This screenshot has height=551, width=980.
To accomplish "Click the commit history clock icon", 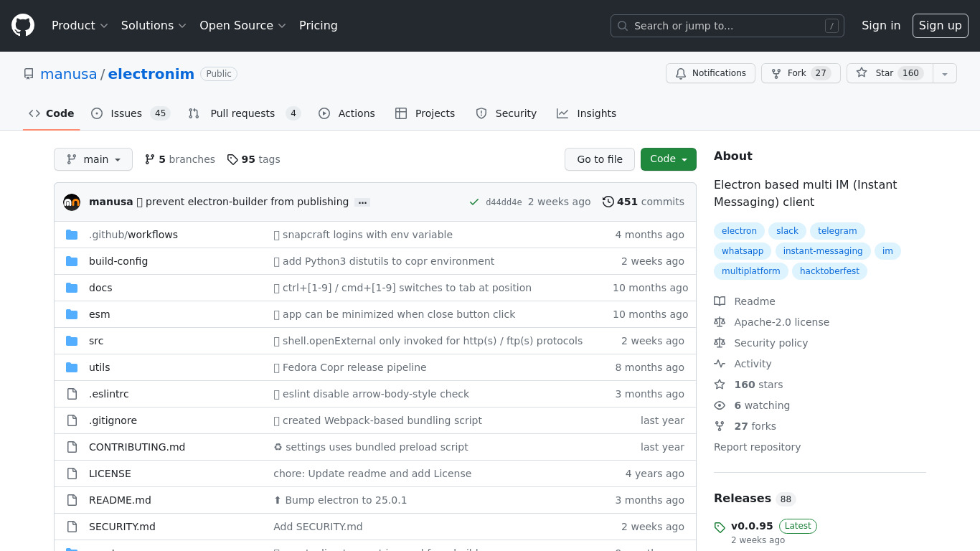I will (608, 202).
